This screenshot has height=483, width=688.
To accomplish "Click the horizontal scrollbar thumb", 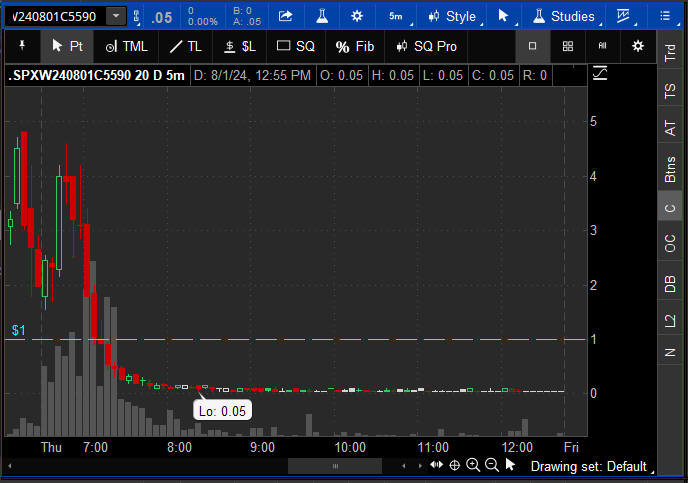I will click(335, 466).
